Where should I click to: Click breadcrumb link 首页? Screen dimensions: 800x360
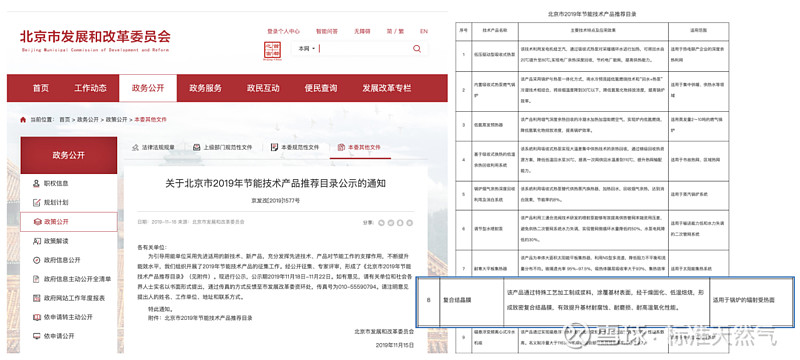point(64,119)
